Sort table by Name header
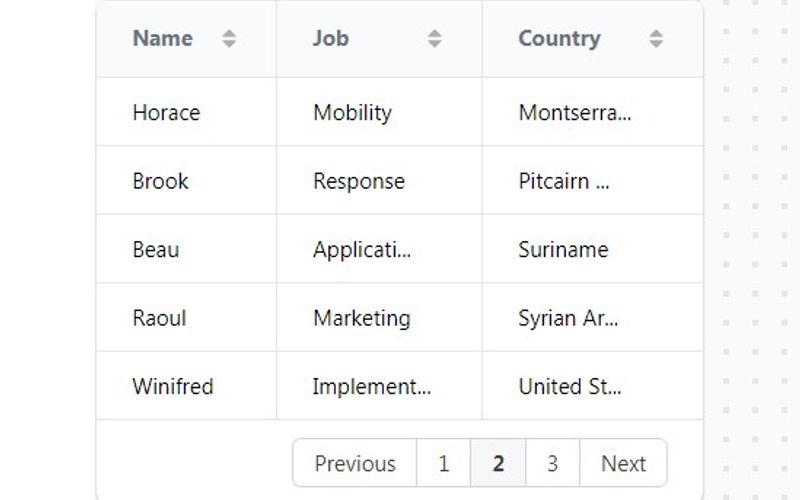The height and width of the screenshot is (500, 800). (x=163, y=39)
